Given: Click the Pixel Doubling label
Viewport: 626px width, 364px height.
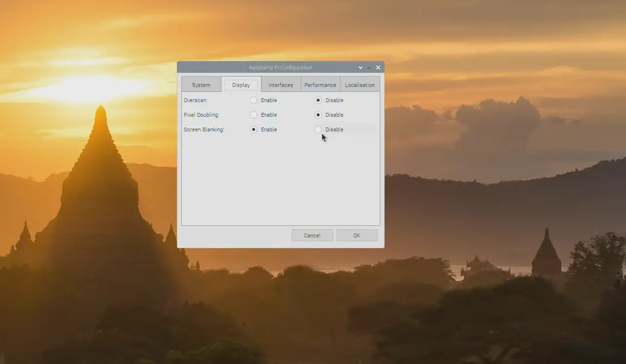Looking at the screenshot, I should pos(201,115).
